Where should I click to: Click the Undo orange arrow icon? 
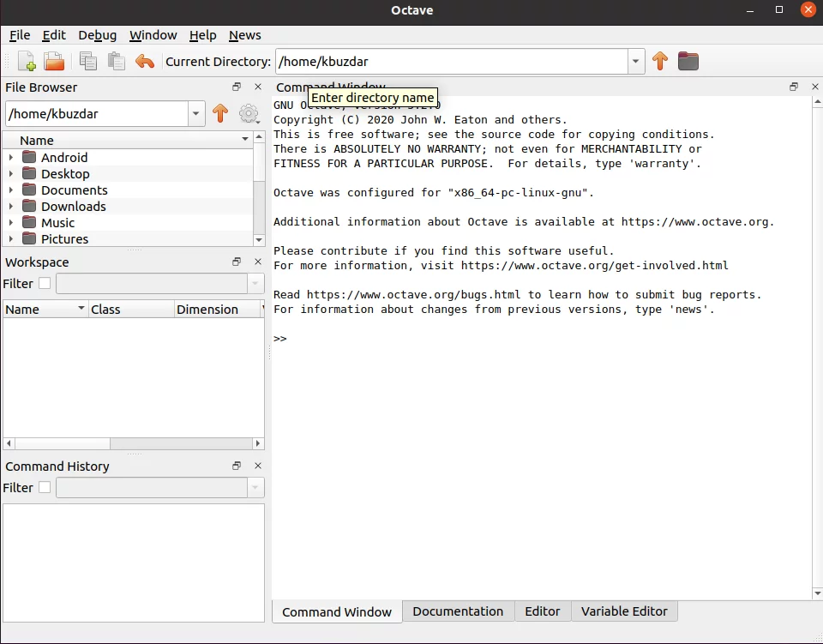tap(144, 62)
